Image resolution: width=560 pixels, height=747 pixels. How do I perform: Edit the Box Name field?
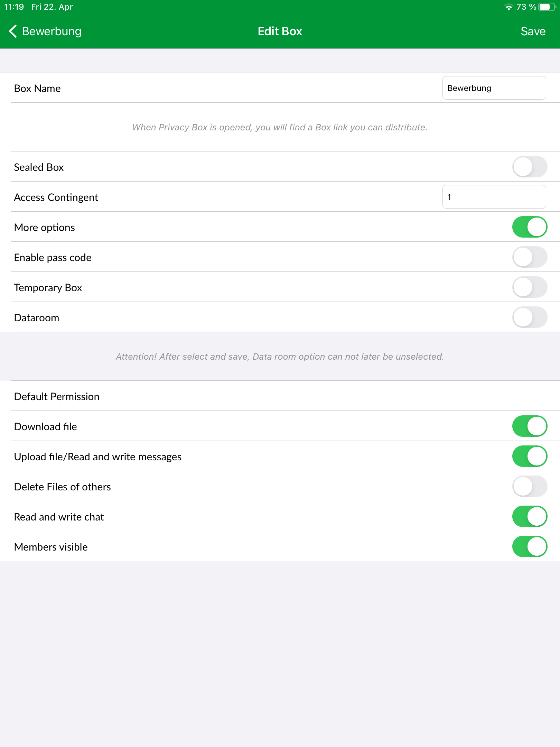[494, 88]
